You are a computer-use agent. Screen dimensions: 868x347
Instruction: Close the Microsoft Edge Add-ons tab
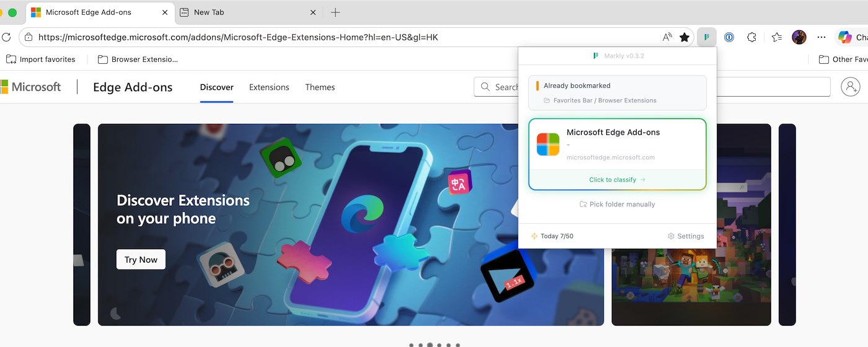pos(165,12)
